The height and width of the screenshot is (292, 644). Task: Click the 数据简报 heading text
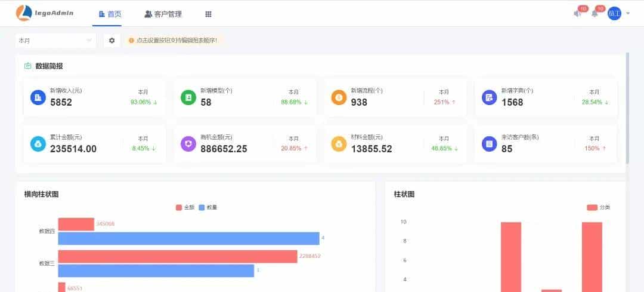point(49,66)
